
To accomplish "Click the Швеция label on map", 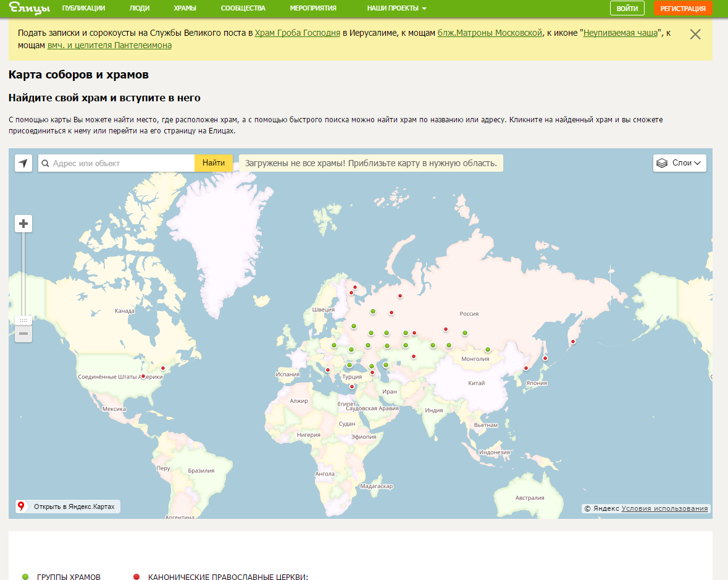I will coord(323,309).
